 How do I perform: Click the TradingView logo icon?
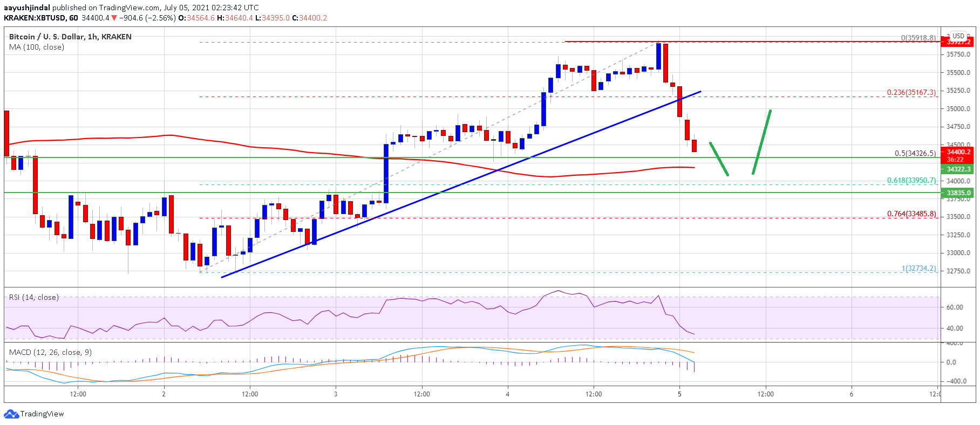tap(11, 414)
